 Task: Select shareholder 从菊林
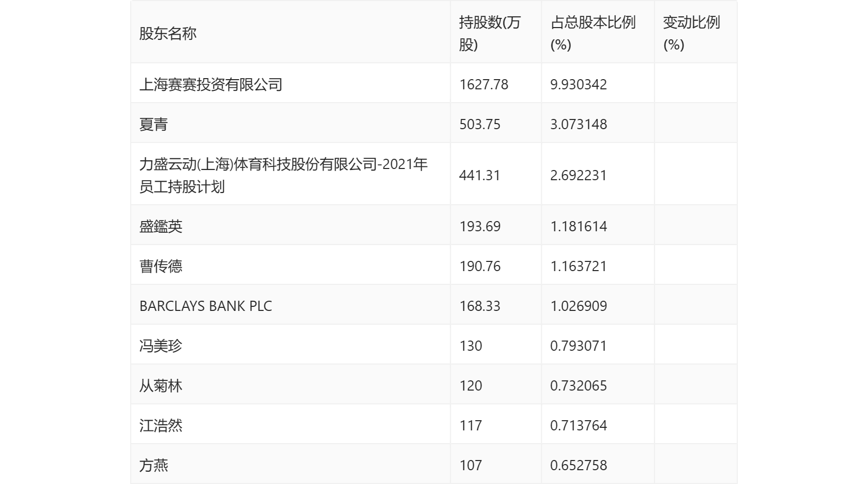coord(161,385)
